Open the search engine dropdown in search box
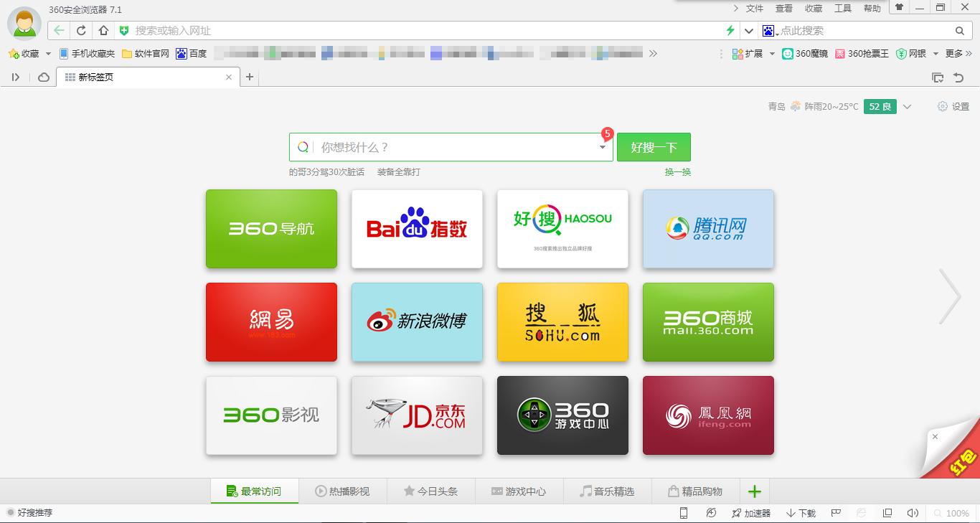 (x=602, y=146)
